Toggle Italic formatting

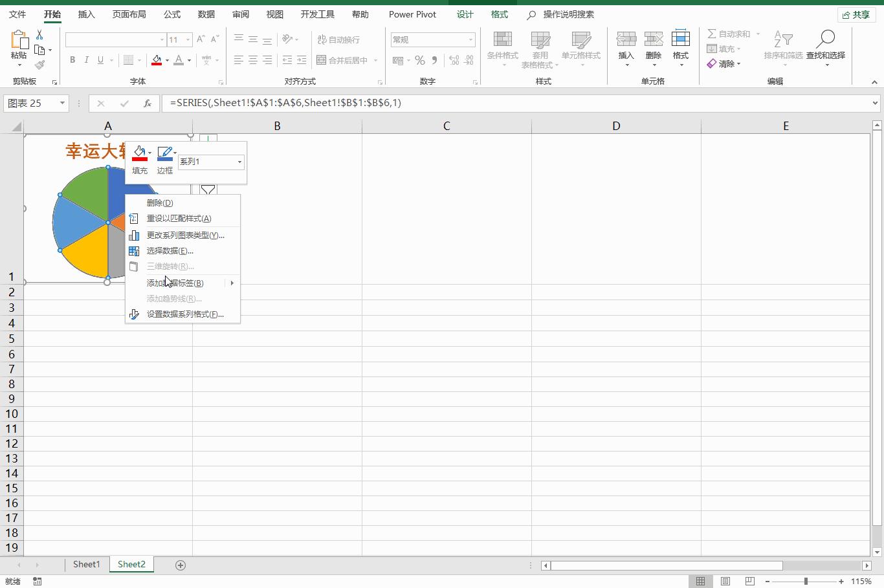pos(86,60)
